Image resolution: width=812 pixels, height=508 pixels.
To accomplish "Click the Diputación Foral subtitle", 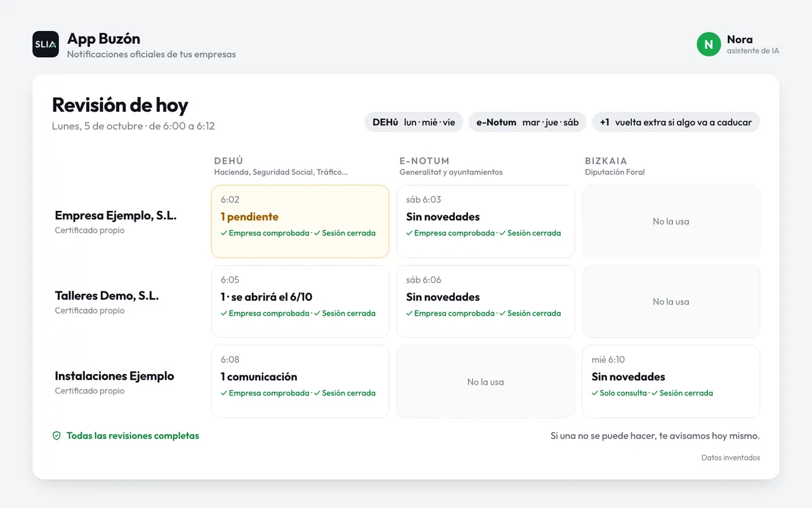I will coord(615,172).
